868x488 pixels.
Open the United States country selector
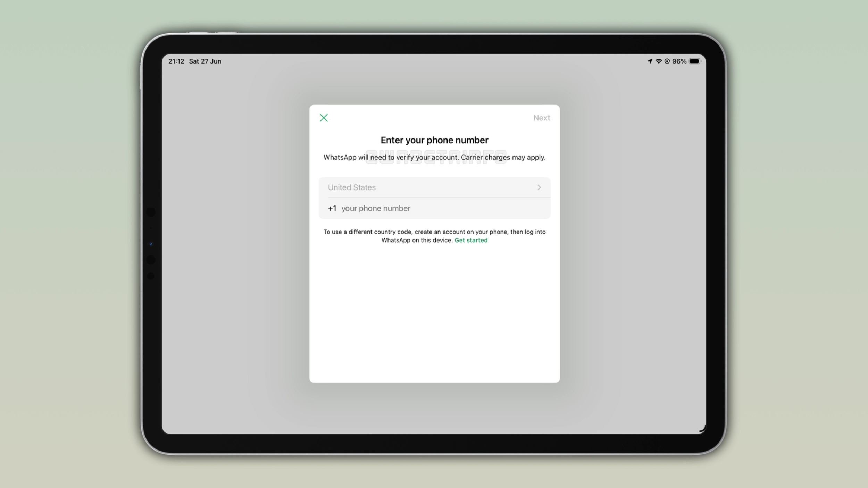pyautogui.click(x=434, y=187)
